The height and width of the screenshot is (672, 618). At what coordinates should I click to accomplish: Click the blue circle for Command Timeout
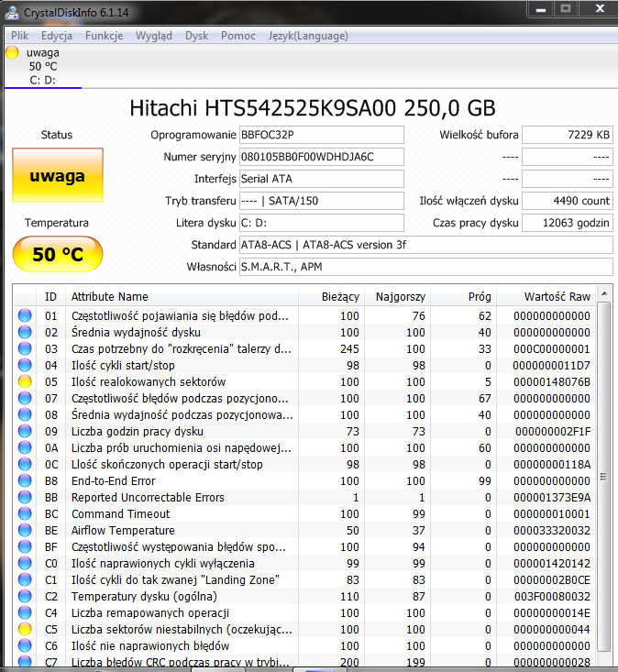[x=25, y=513]
